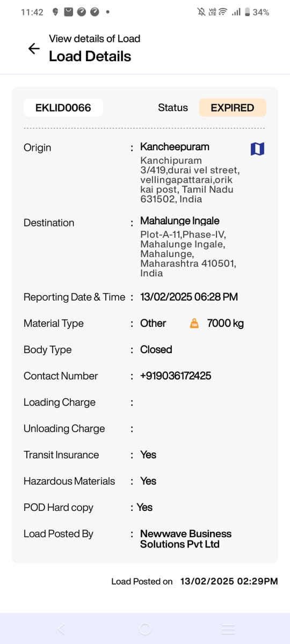This screenshot has width=290, height=644.
Task: Tap the Transit Insurance Yes value
Action: 148,455
